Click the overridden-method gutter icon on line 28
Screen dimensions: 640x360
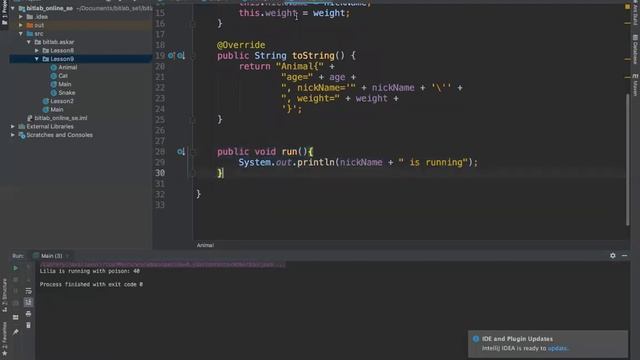click(181, 152)
